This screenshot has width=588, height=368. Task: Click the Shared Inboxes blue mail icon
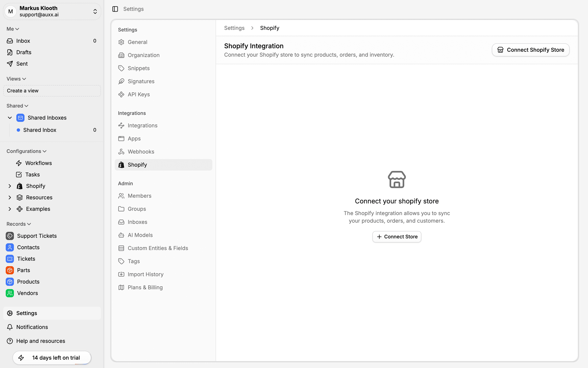pyautogui.click(x=20, y=118)
